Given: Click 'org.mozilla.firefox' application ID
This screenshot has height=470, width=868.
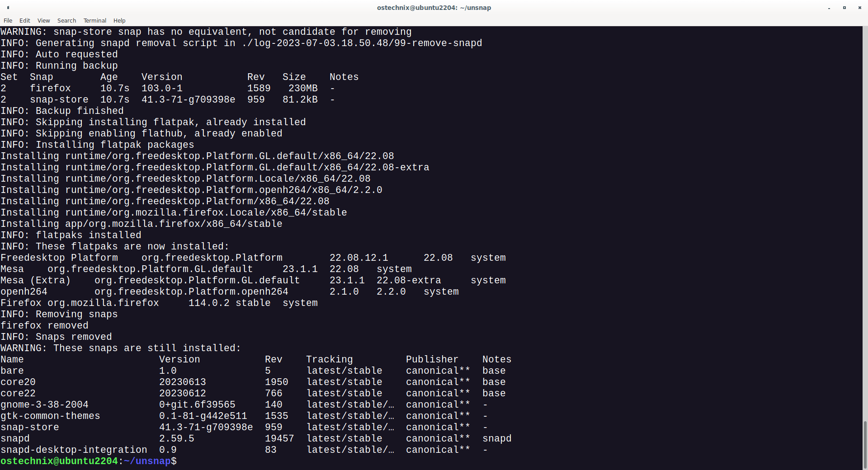Looking at the screenshot, I should tap(103, 303).
